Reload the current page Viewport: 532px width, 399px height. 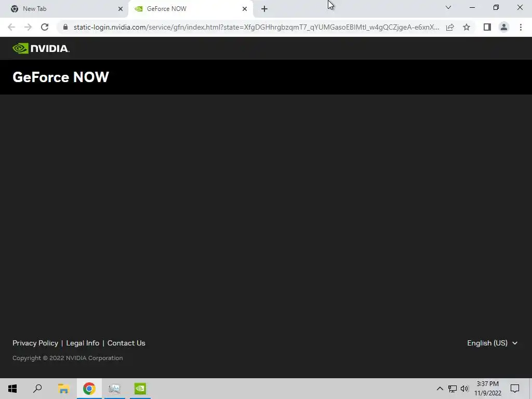[45, 27]
